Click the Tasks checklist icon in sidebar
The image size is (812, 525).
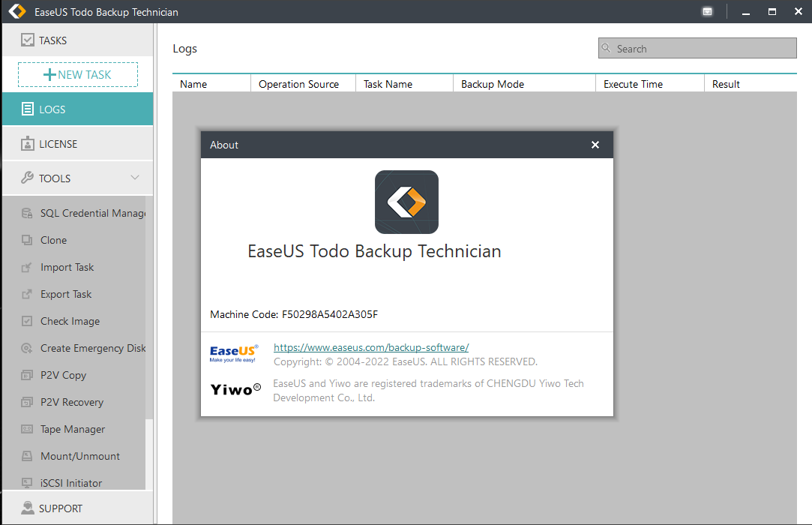[x=28, y=40]
